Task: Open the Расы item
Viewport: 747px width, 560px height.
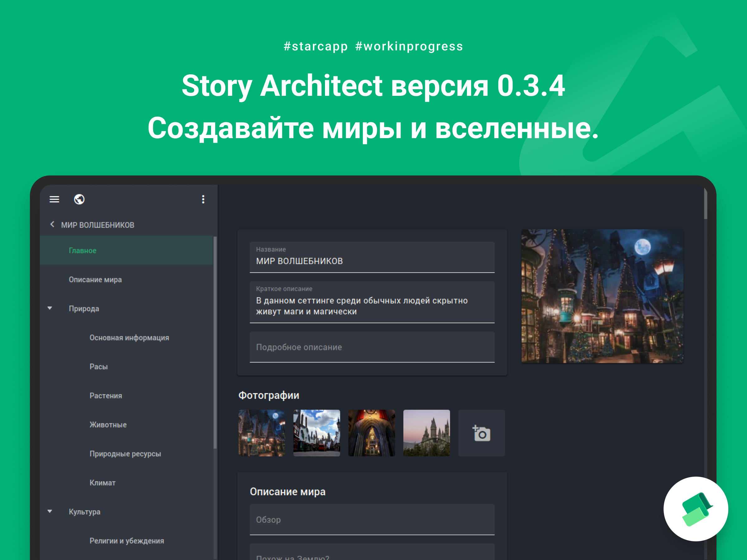Action: point(127,366)
